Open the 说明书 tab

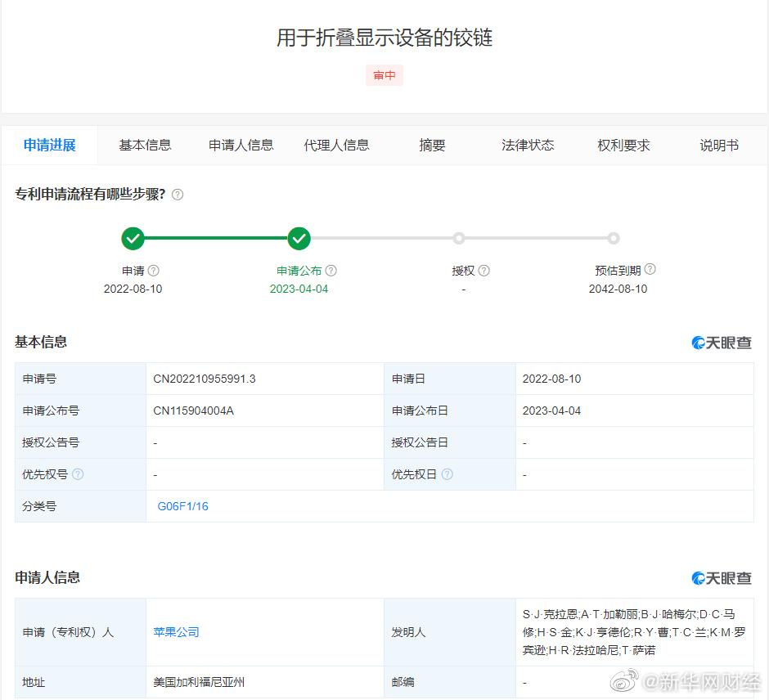(718, 145)
